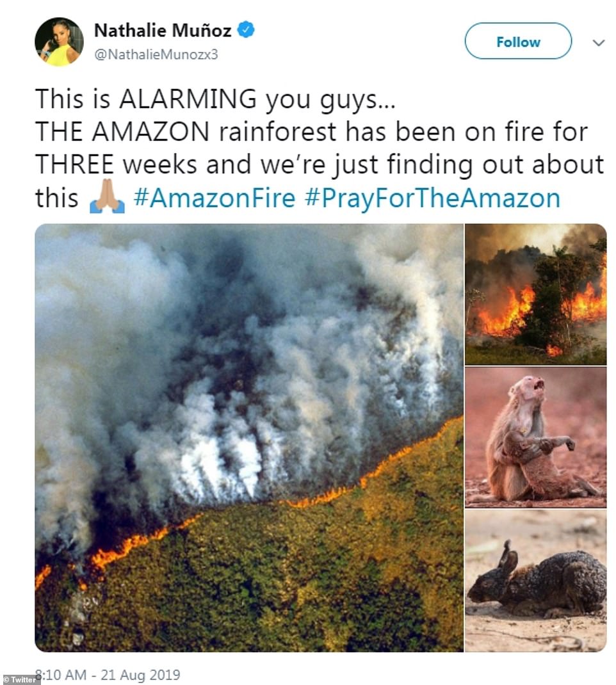Expand the tweet options chevron
Viewport: 616px width, 685px height.
(599, 42)
